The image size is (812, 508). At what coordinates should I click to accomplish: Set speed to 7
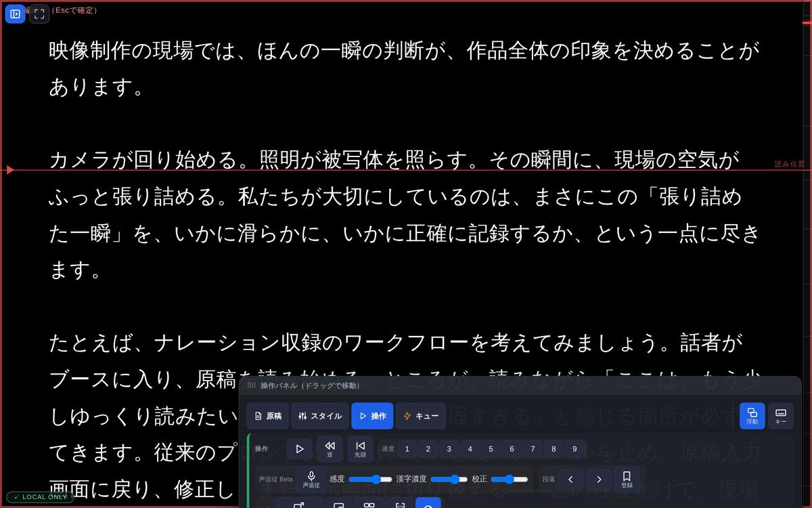[x=533, y=449]
